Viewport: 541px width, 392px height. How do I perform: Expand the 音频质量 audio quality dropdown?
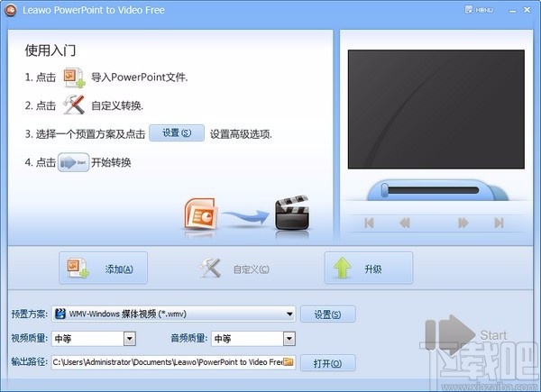[289, 339]
